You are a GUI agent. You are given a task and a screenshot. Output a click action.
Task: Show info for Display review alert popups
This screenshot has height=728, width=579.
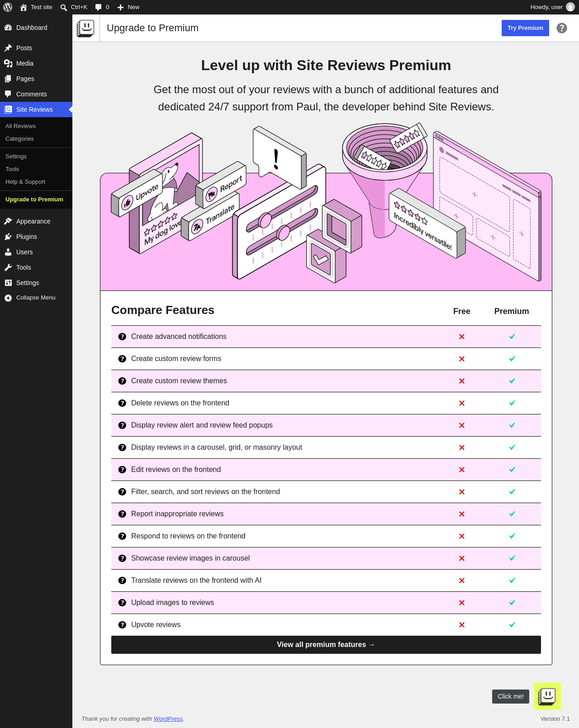122,425
